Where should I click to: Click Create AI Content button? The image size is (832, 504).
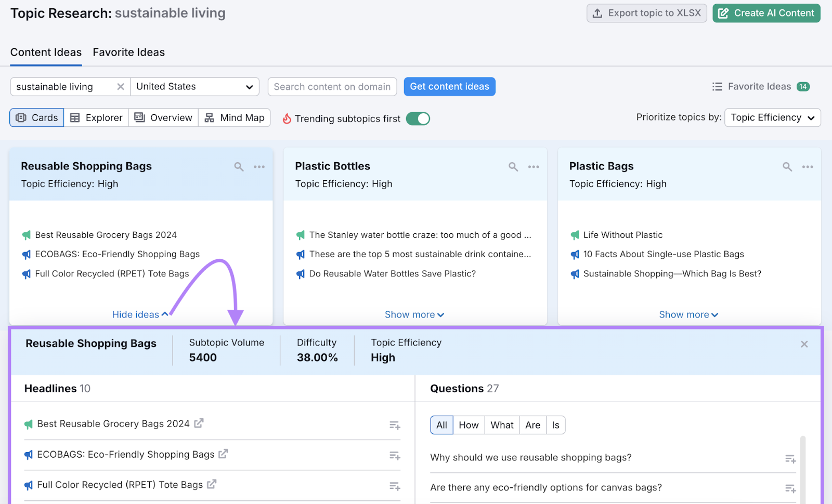coord(766,14)
